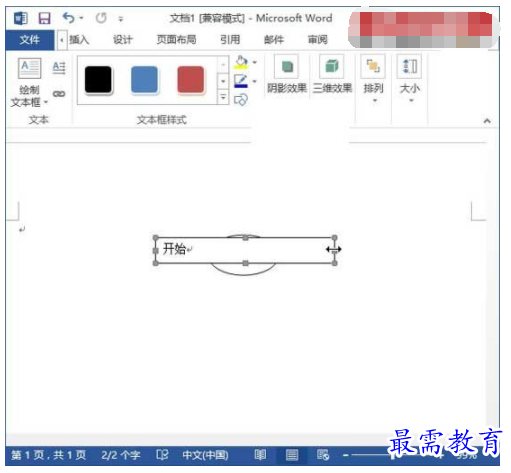Switch to the 插入 tab
The height and width of the screenshot is (473, 511).
tap(79, 40)
